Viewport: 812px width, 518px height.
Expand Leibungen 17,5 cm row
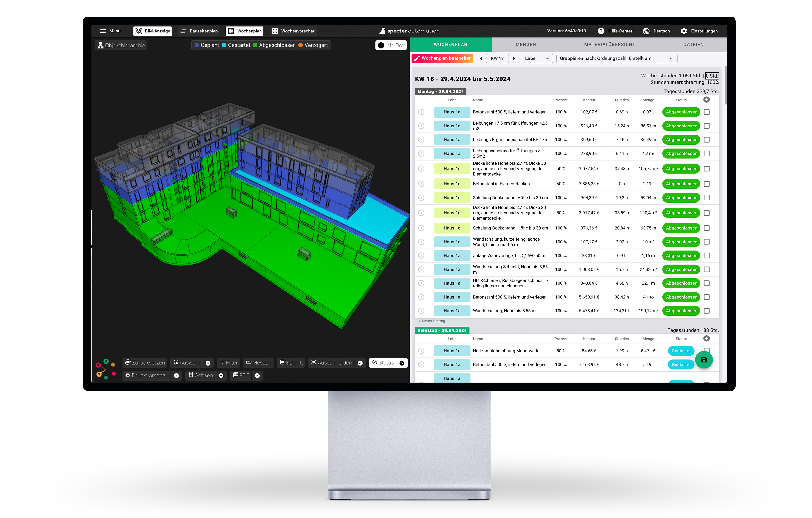[x=421, y=126]
